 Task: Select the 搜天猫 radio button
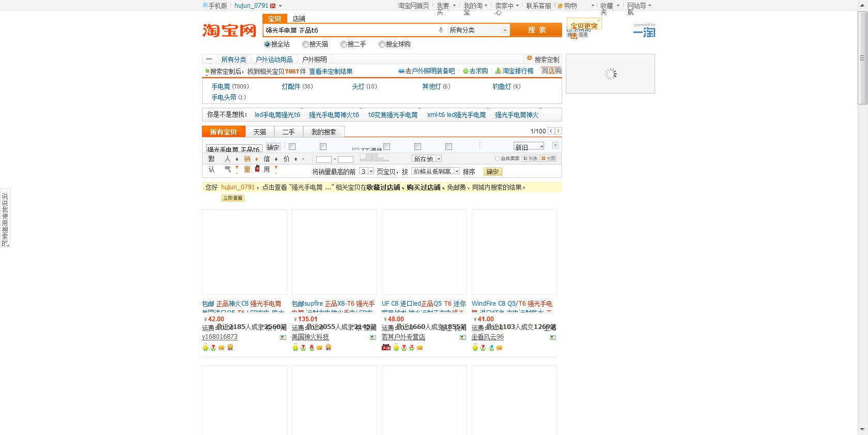(x=305, y=44)
